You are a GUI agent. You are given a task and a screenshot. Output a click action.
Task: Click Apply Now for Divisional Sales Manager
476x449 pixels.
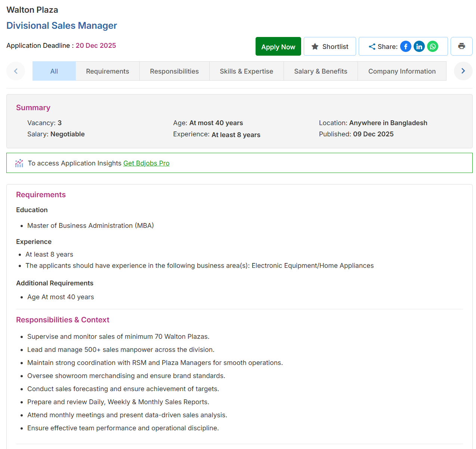pos(278,46)
